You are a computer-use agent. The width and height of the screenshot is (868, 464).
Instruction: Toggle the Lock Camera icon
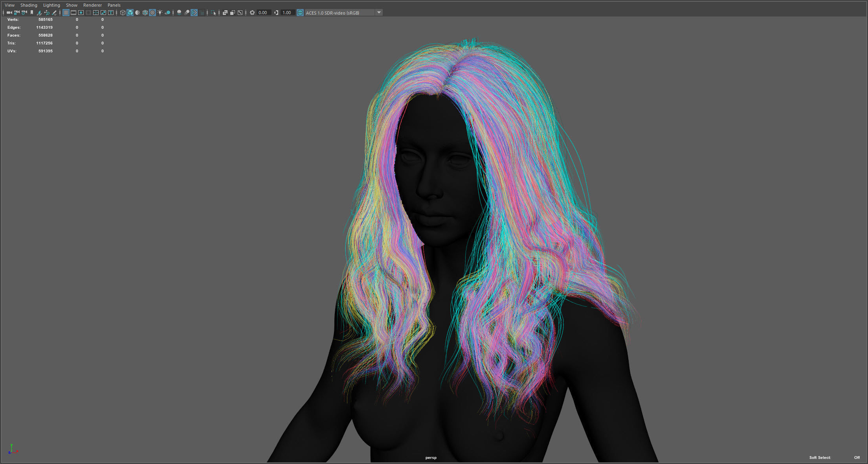pyautogui.click(x=17, y=13)
